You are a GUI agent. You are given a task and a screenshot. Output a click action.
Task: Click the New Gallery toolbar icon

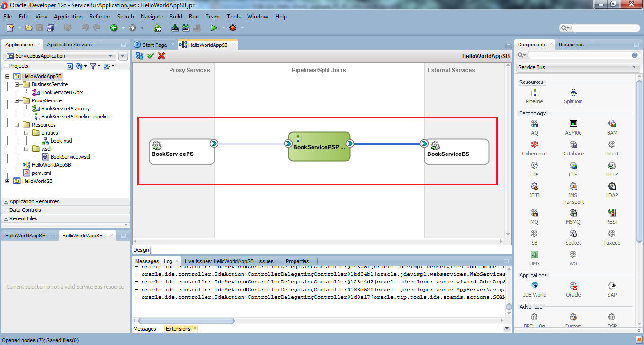pyautogui.click(x=10, y=28)
